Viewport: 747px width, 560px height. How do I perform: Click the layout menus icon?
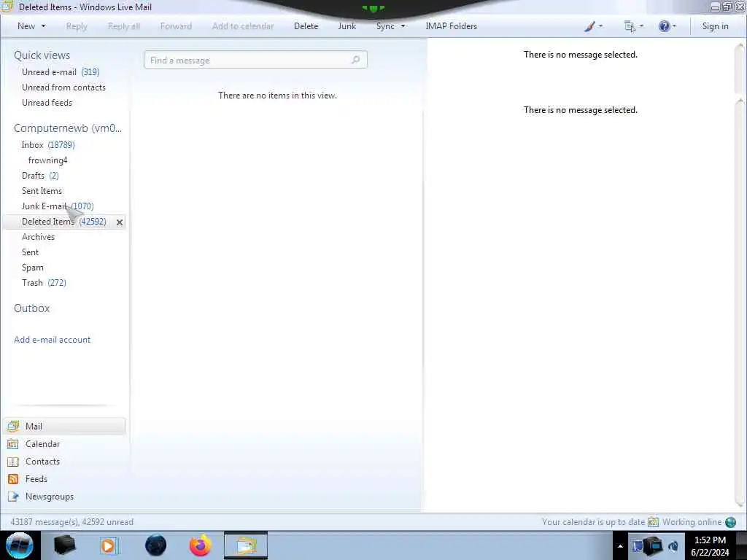(x=630, y=26)
